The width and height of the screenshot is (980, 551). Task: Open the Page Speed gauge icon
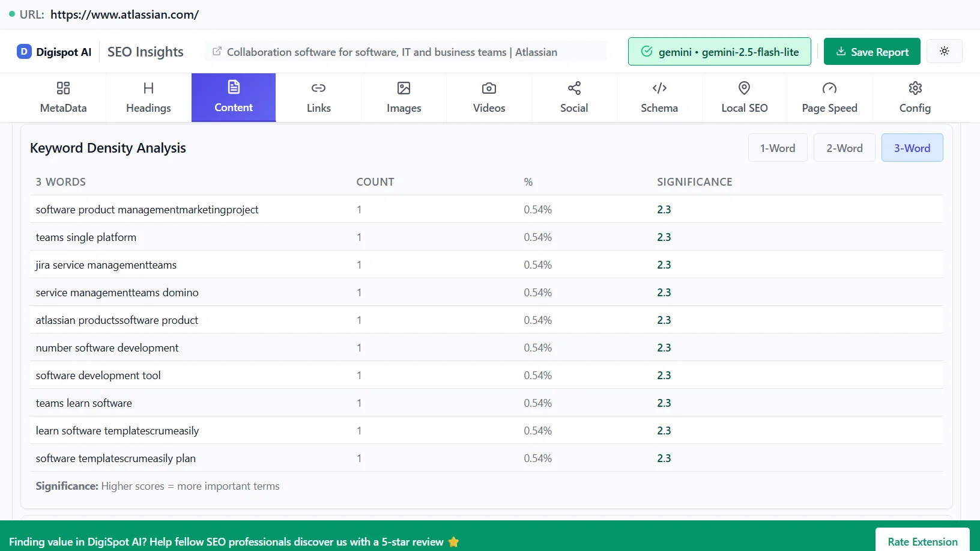pos(829,88)
